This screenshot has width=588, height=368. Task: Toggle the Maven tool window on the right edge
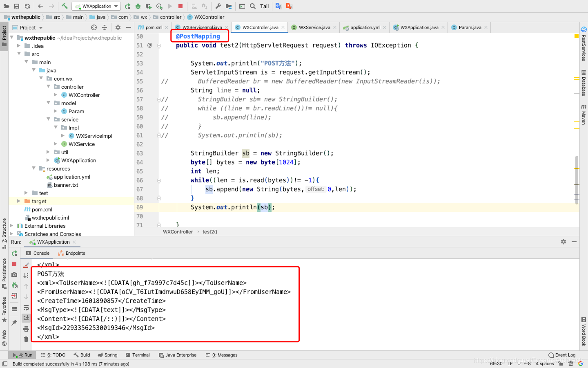(584, 114)
